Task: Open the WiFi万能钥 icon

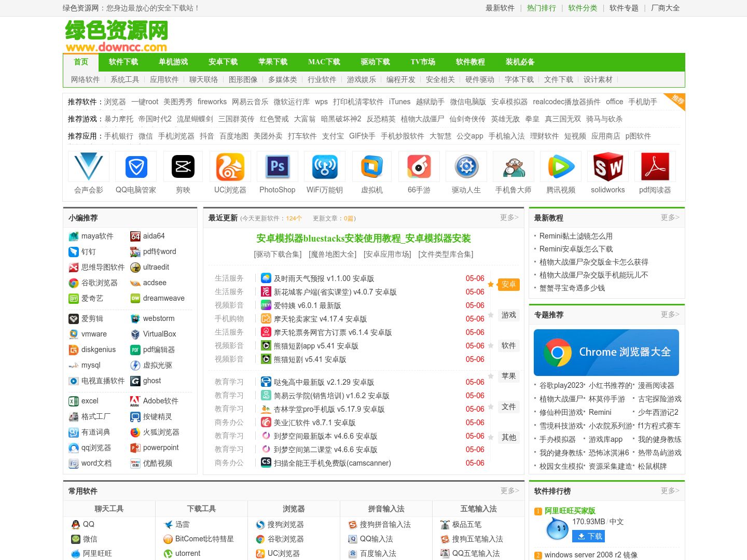Action: tap(325, 166)
